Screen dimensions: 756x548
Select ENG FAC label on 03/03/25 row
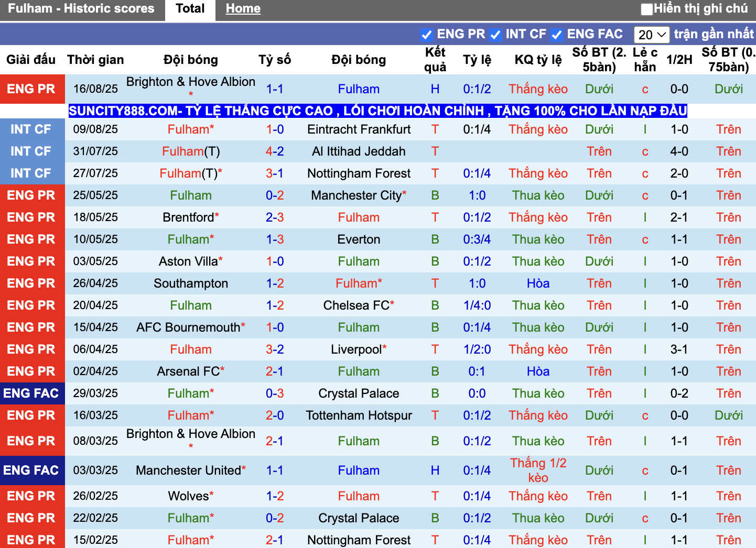pyautogui.click(x=31, y=470)
